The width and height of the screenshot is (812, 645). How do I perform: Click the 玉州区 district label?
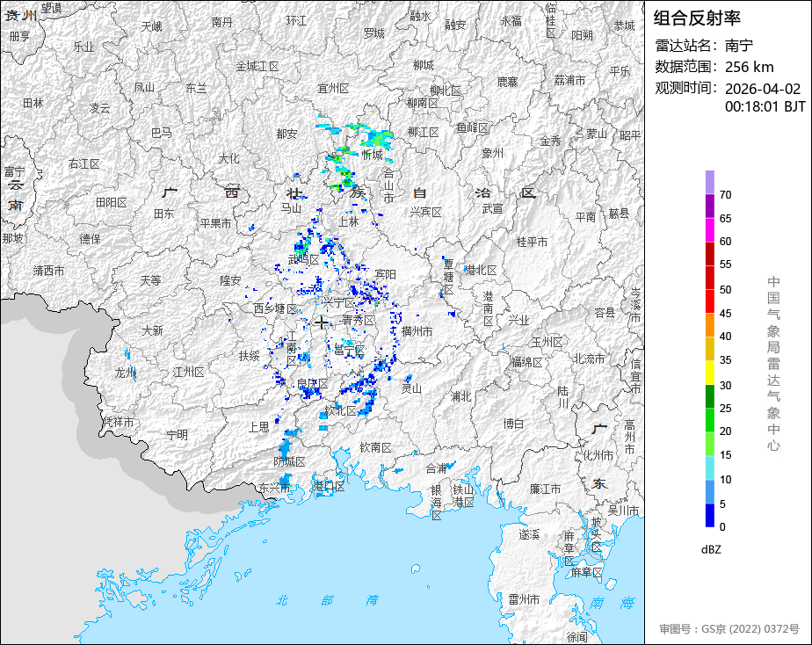pyautogui.click(x=547, y=343)
